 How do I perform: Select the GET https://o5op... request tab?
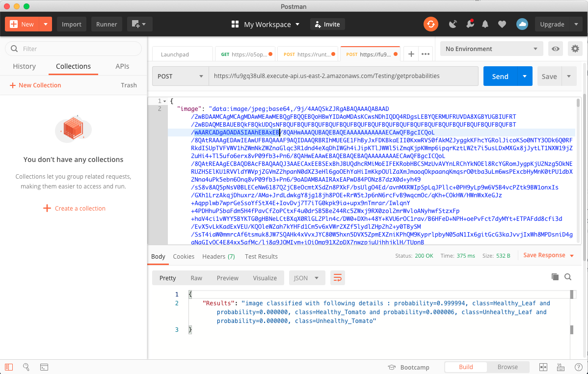[245, 54]
